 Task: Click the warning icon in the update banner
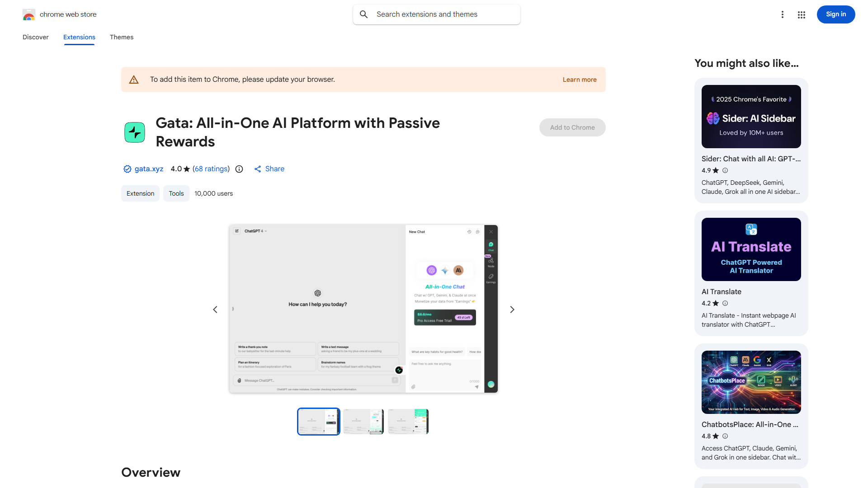[x=134, y=79]
